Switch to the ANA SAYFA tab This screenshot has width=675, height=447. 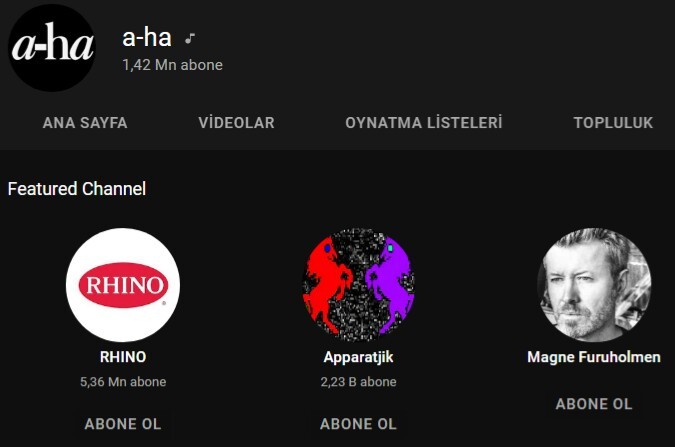[85, 123]
